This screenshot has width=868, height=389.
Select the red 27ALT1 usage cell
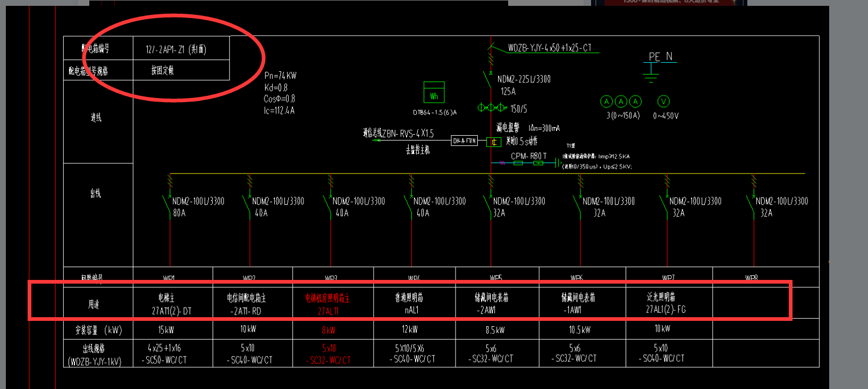tap(333, 304)
